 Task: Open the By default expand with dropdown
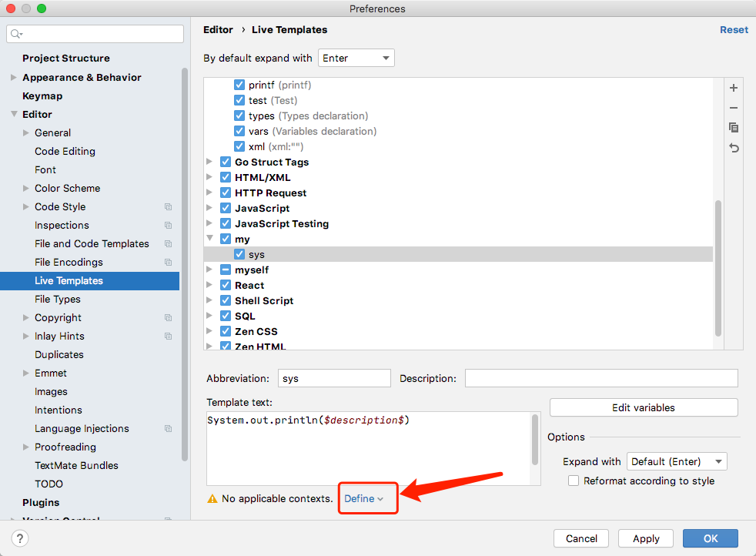coord(356,58)
